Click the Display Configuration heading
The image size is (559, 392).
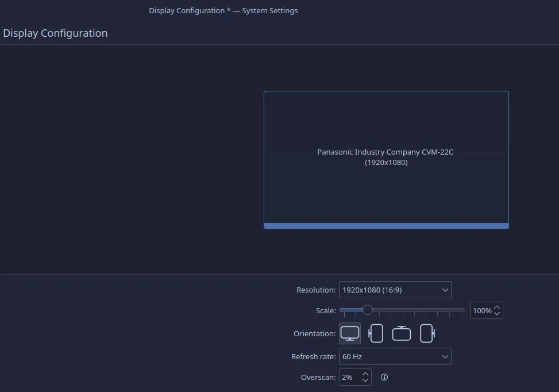pos(55,33)
